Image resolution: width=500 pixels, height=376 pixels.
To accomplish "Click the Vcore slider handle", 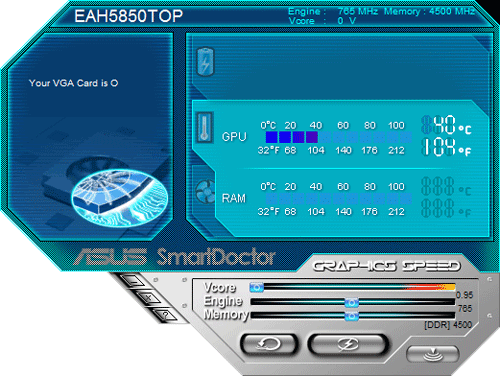I will pyautogui.click(x=256, y=287).
